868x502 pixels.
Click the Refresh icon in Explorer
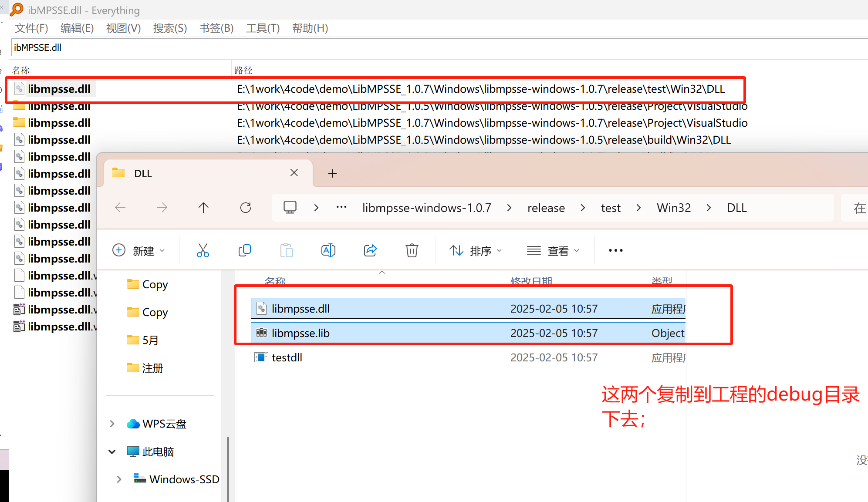[x=246, y=208]
